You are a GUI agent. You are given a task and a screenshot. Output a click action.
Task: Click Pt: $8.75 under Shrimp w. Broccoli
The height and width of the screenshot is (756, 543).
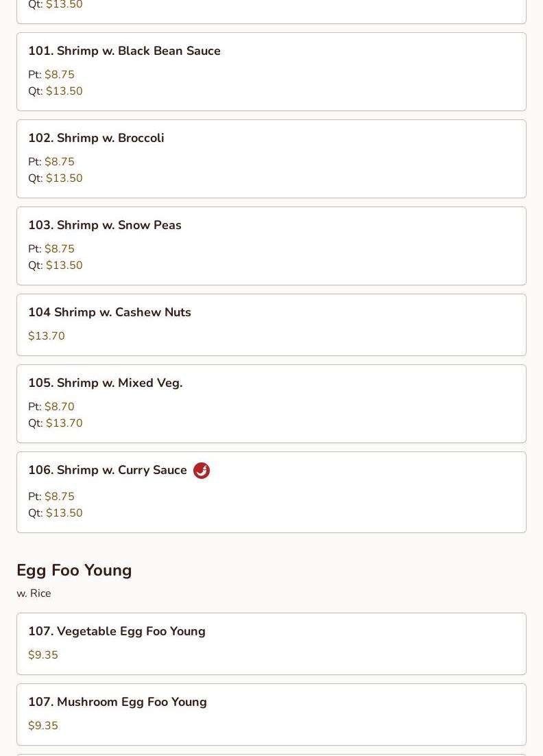pyautogui.click(x=51, y=161)
